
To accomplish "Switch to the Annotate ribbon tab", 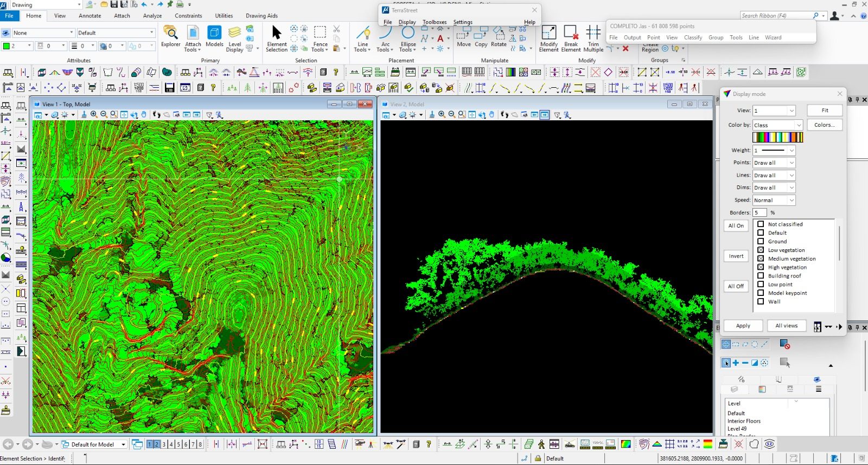I will pos(90,16).
